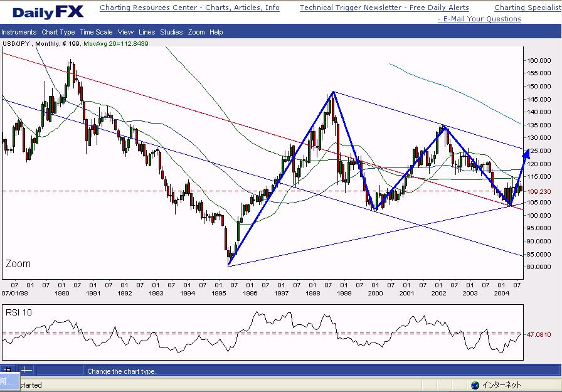Open the Lines drawing menu
Viewport: 562px width, 392px height.
147,32
